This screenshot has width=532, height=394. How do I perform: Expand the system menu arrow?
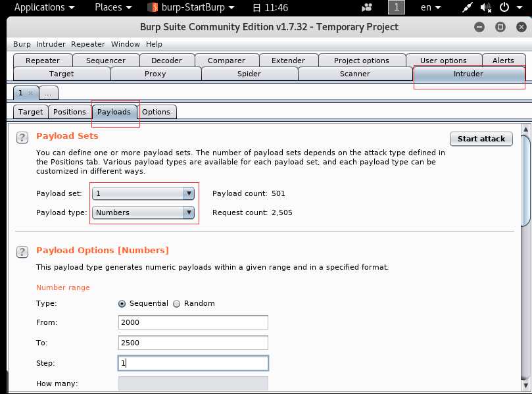(520, 7)
